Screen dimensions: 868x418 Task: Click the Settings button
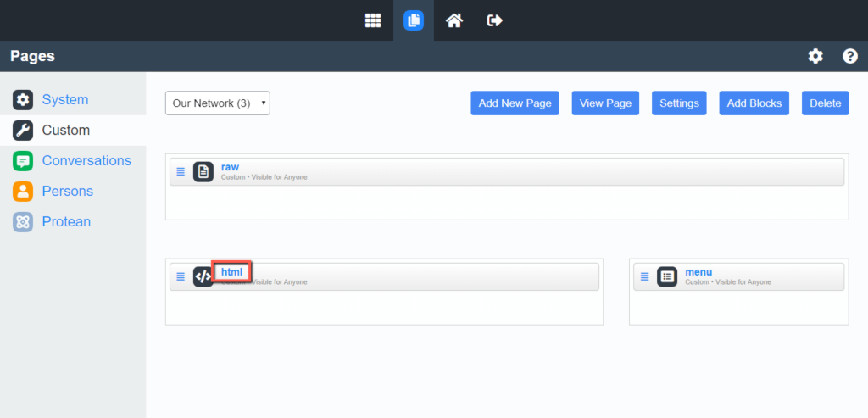679,103
